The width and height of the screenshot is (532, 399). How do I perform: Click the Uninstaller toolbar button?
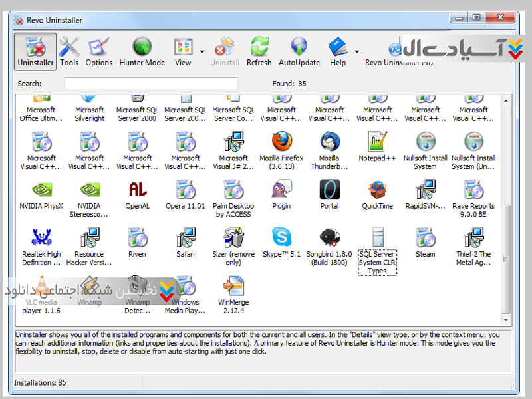pyautogui.click(x=35, y=51)
